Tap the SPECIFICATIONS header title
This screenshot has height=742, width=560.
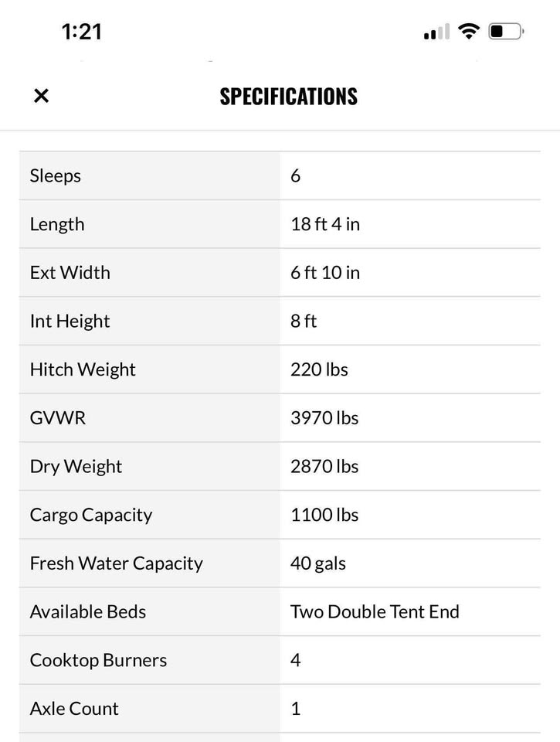[289, 96]
